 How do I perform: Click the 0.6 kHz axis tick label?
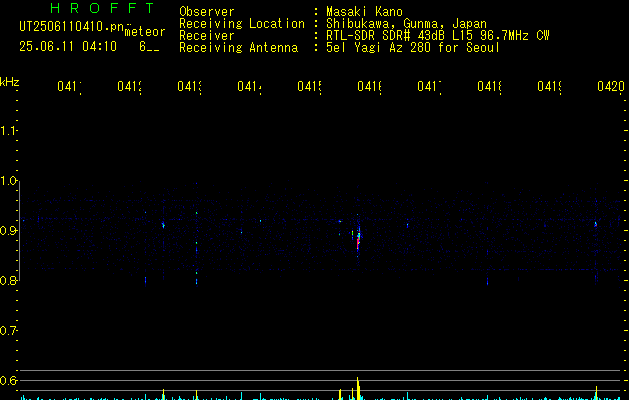pos(8,380)
